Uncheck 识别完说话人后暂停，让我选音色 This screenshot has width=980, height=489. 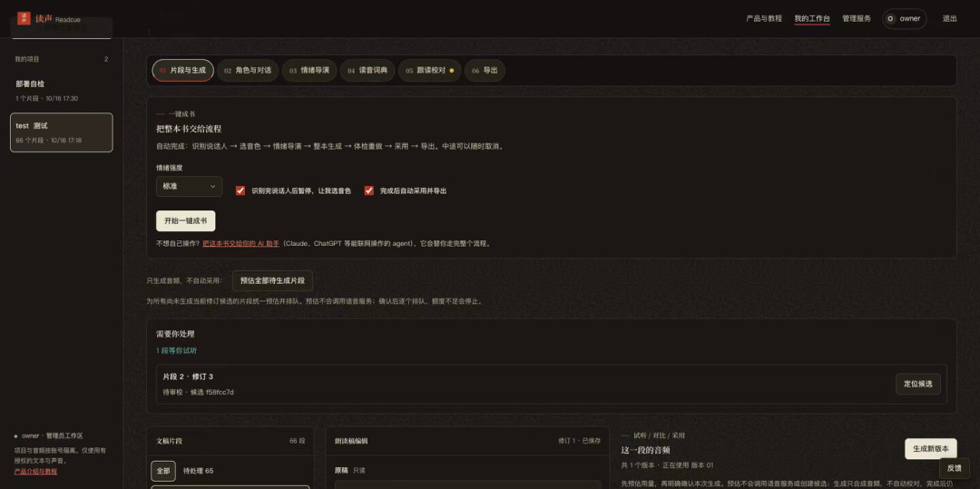tap(240, 191)
